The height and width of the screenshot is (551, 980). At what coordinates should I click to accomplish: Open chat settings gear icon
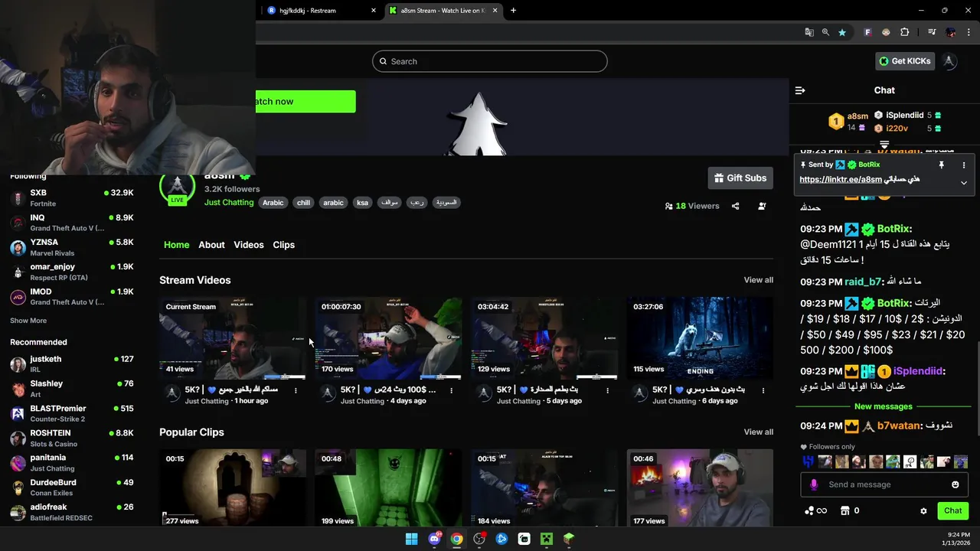coord(923,510)
